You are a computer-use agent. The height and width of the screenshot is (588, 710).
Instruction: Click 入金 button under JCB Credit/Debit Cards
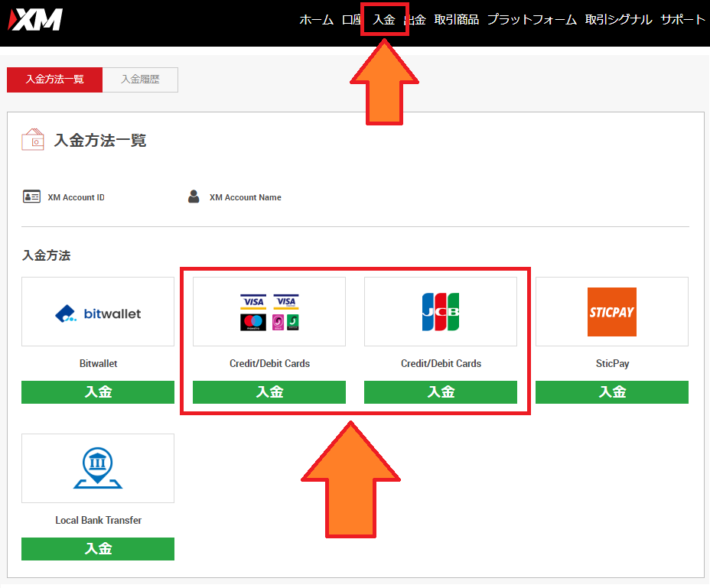point(441,392)
